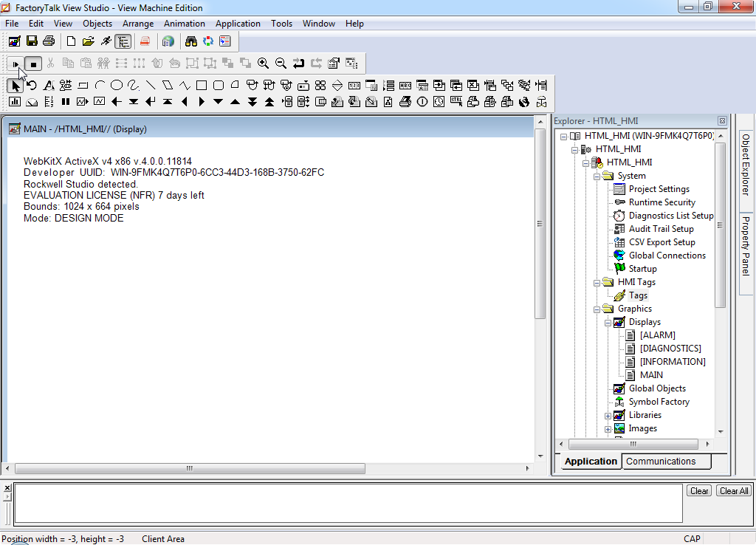Expand the Libraries node
The width and height of the screenshot is (756, 545).
608,416
